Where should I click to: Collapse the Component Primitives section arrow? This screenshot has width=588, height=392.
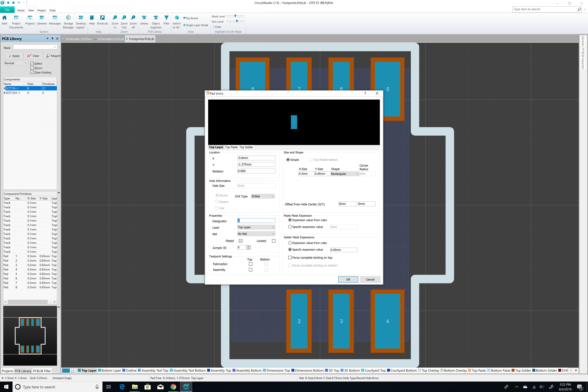tap(59, 193)
